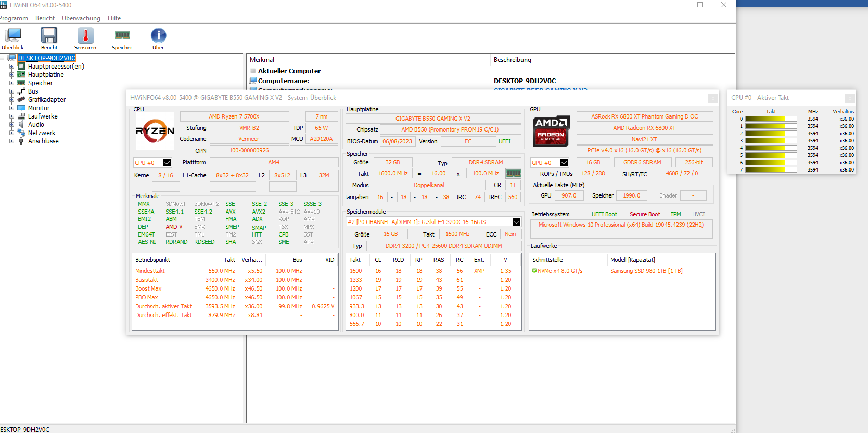Click the AMD Ryzen 7 5700X field
Viewport: 868px width, 433px height.
coord(234,117)
